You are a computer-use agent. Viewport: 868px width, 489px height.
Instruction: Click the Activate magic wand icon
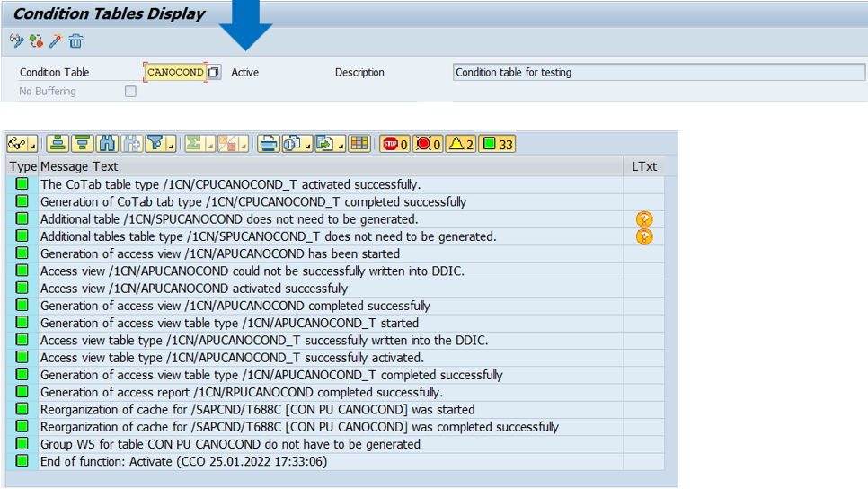pyautogui.click(x=56, y=40)
